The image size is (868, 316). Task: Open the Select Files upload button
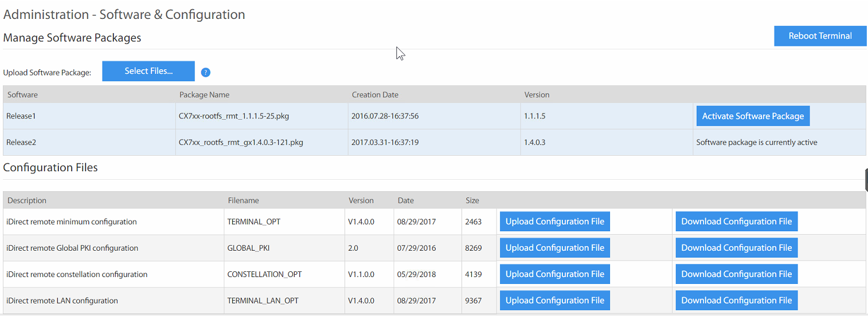tap(148, 71)
